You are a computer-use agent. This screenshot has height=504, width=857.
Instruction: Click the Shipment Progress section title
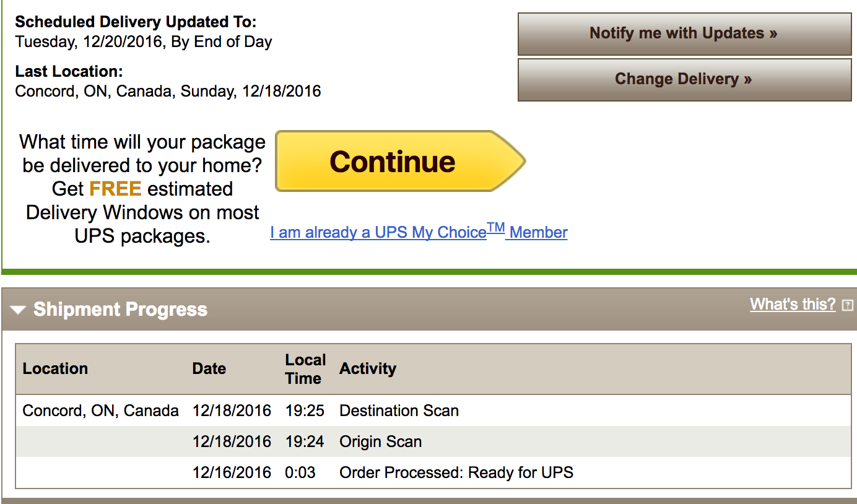[120, 310]
